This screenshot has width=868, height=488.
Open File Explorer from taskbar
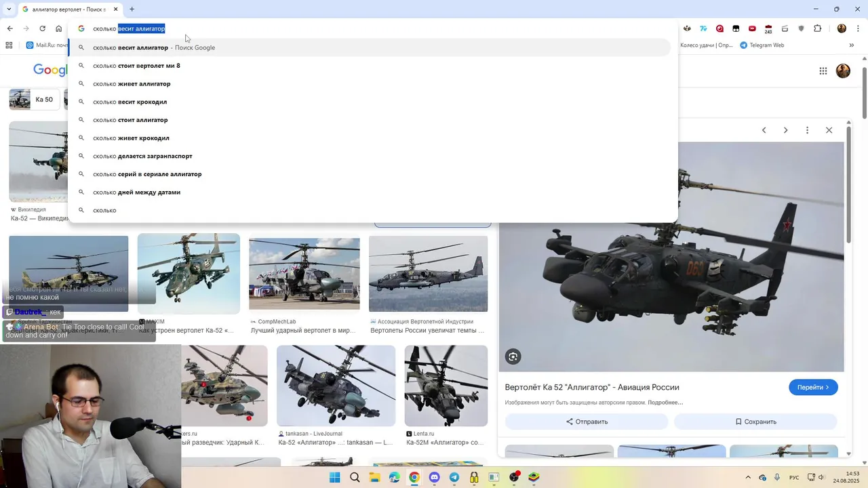pos(374,477)
